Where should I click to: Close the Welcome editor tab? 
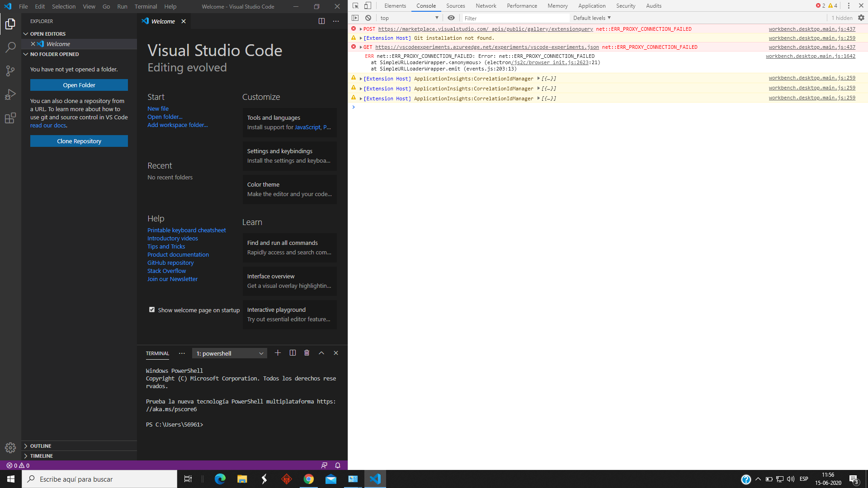184,21
